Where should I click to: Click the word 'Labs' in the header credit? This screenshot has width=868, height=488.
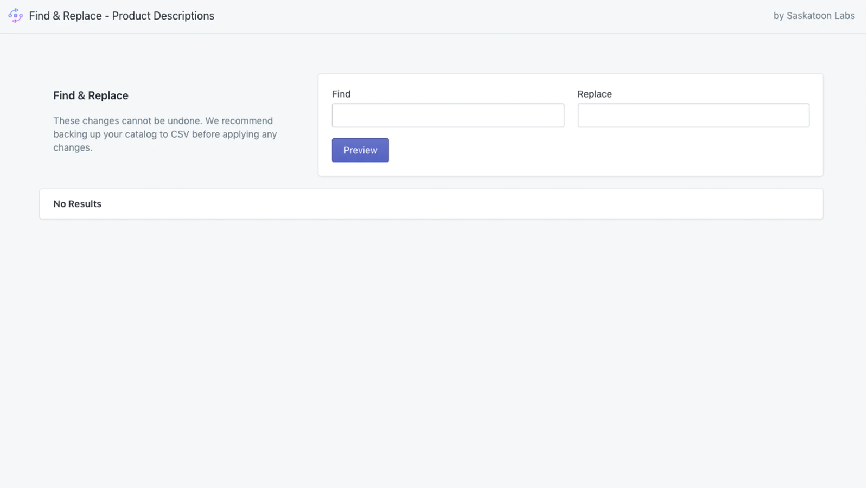click(x=844, y=16)
